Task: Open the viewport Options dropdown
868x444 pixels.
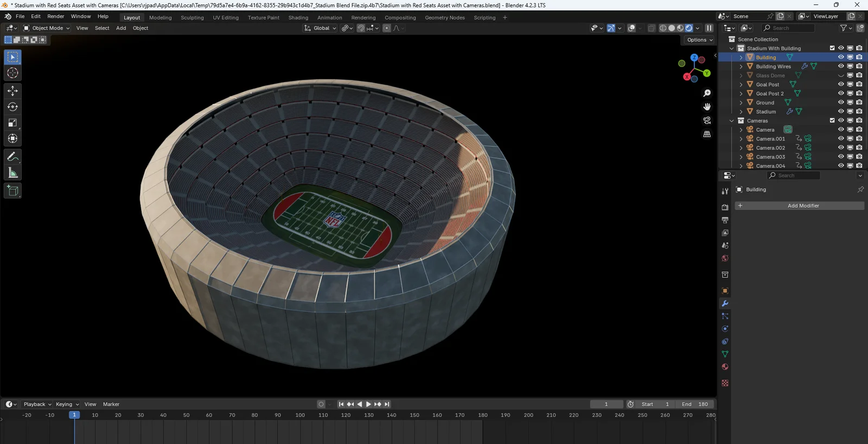Action: tap(700, 40)
